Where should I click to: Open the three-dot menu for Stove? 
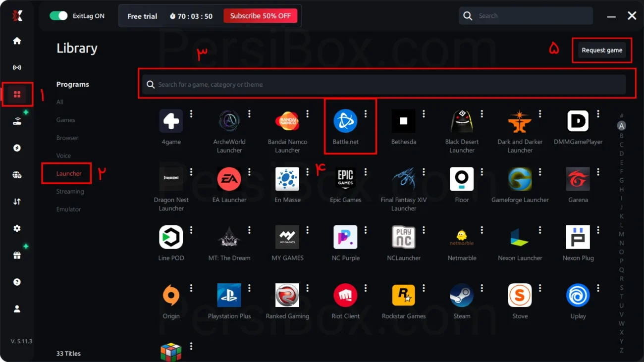click(x=540, y=288)
